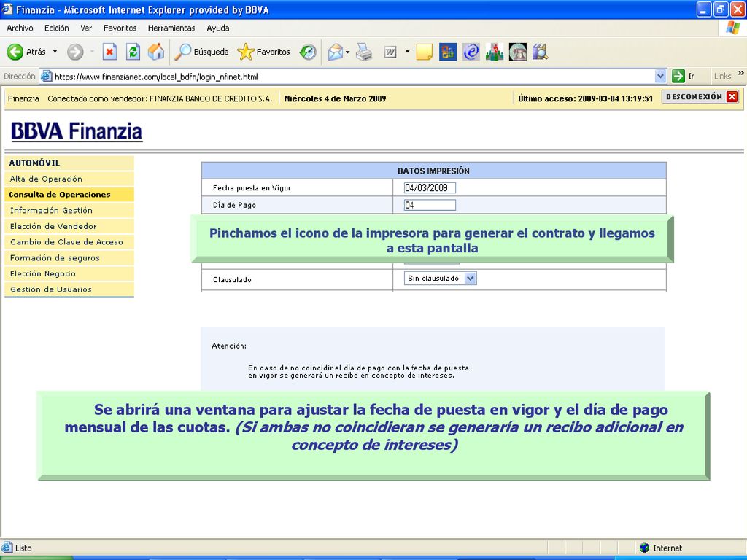The image size is (747, 560).
Task: Open the Ayuda menu
Action: [x=218, y=28]
